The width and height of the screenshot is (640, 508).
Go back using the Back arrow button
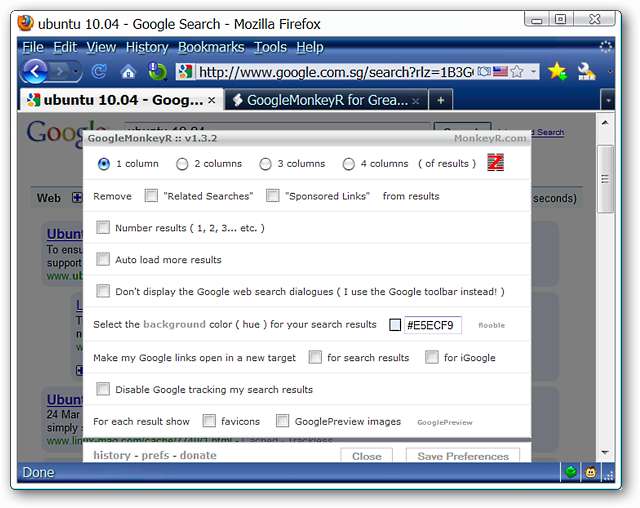click(36, 72)
